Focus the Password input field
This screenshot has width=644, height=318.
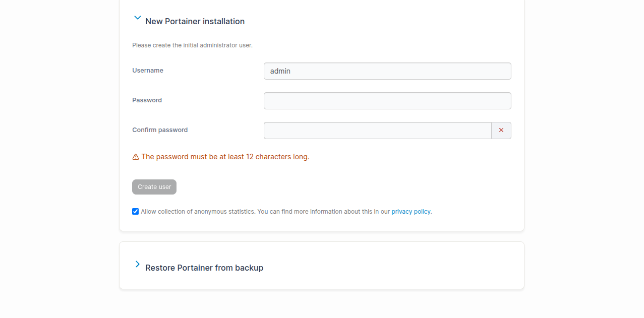click(387, 101)
